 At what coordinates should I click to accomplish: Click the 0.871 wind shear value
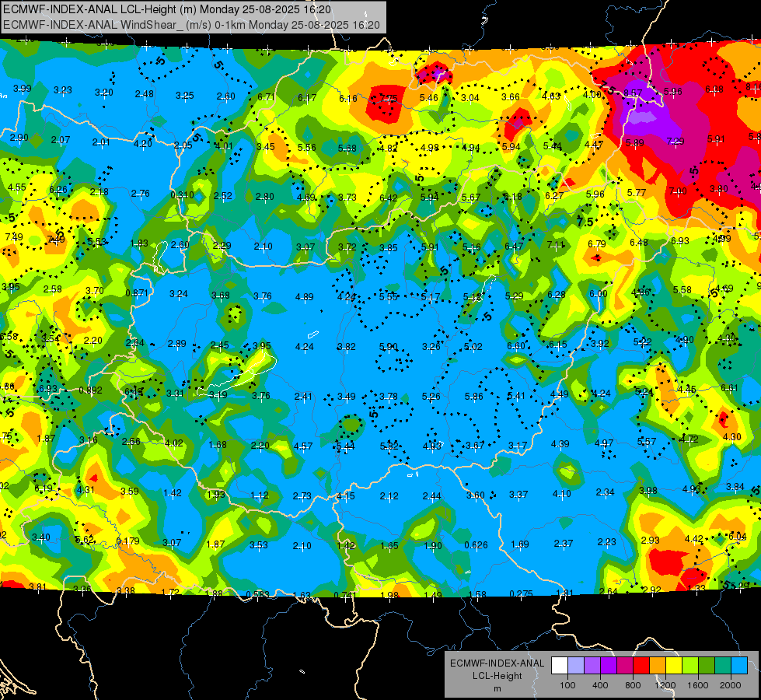point(137,293)
